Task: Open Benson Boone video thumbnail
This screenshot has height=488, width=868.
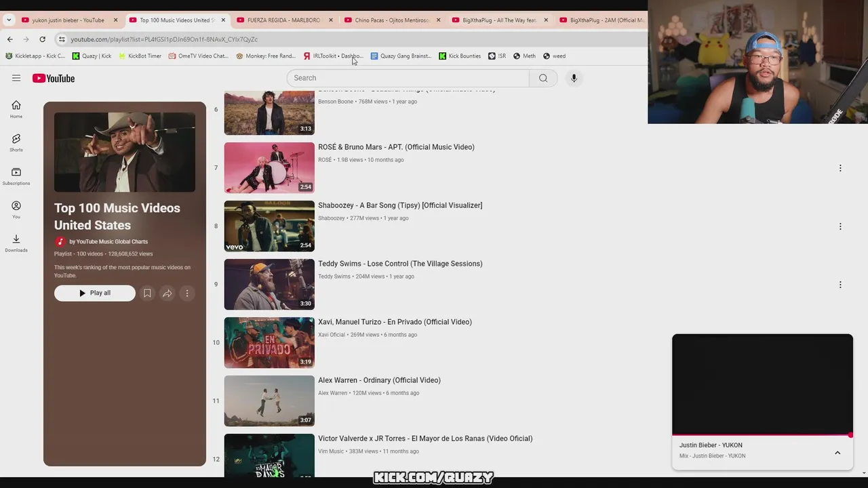Action: tap(269, 113)
